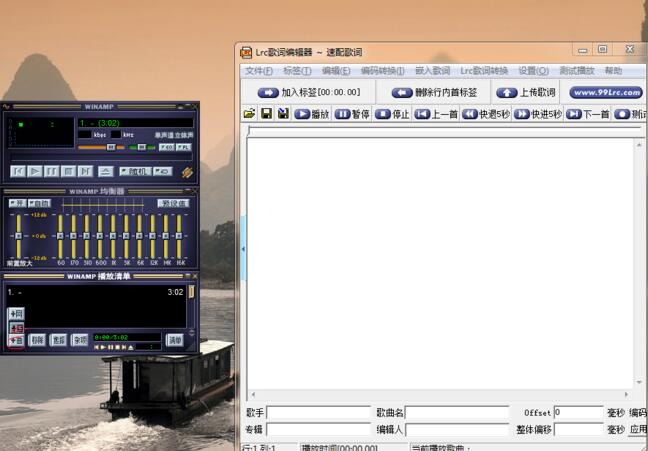This screenshot has height=451, width=648.
Task: Click the 歌手 artist input field
Action: [318, 412]
